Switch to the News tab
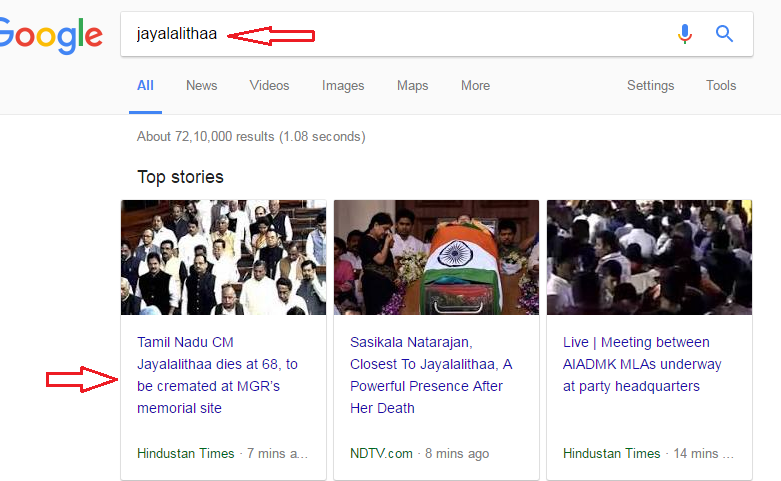781x481 pixels. (x=202, y=86)
